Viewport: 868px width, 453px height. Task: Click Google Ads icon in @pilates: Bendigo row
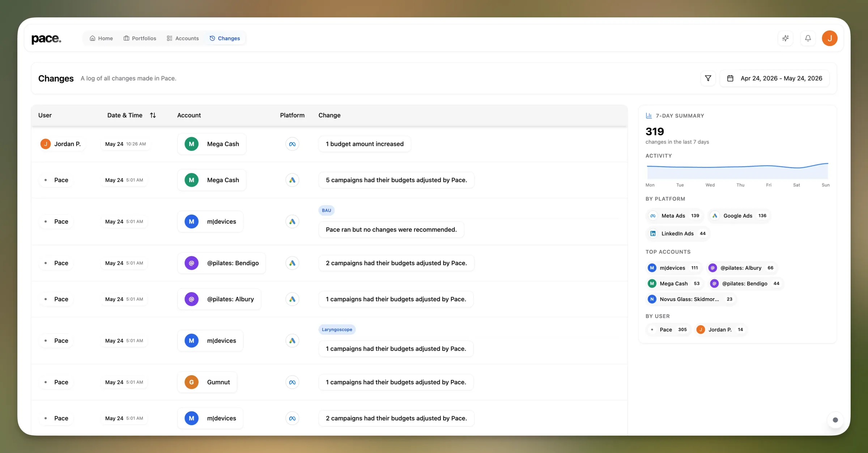292,263
